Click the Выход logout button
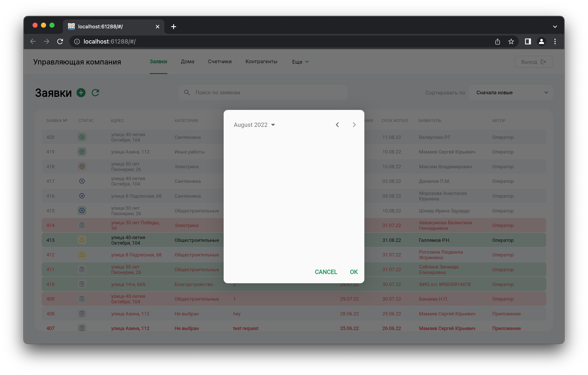588x375 pixels. tap(533, 62)
